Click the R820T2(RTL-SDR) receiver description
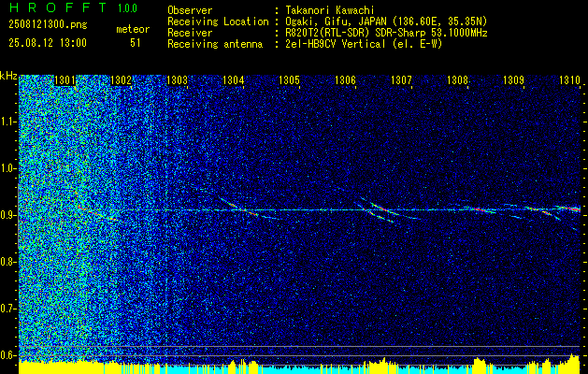 [386, 33]
